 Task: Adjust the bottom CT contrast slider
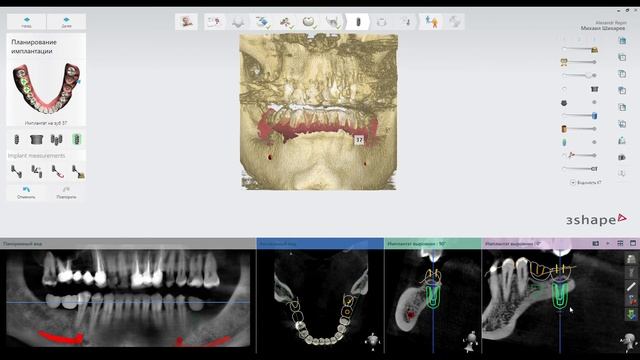[x=580, y=169]
